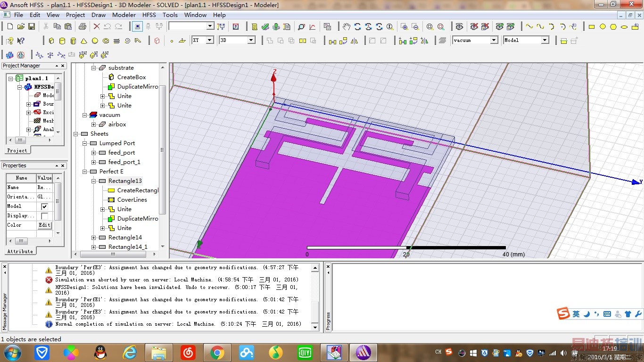Collapse the Lumped Port tree node
The image size is (644, 362).
pos(85,143)
